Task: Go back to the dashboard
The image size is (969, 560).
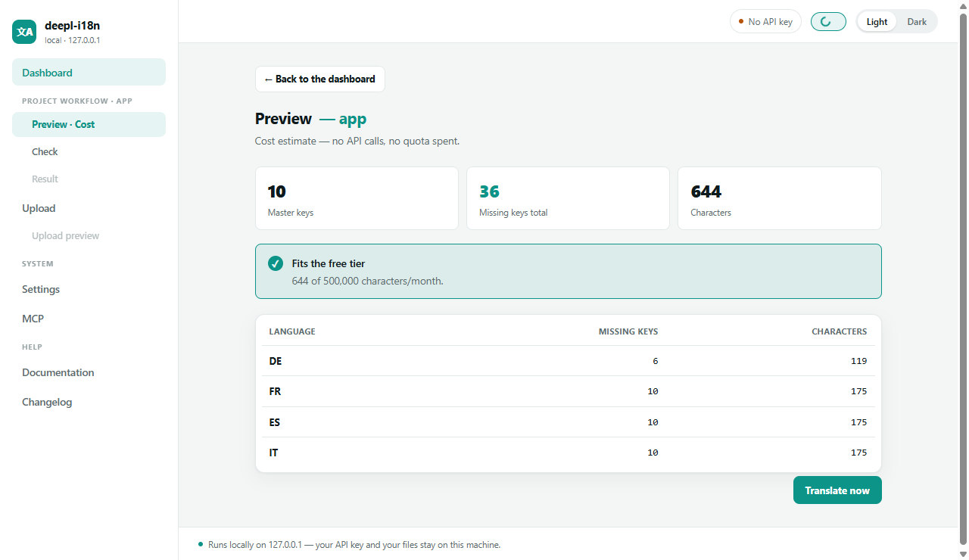Action: pos(320,79)
